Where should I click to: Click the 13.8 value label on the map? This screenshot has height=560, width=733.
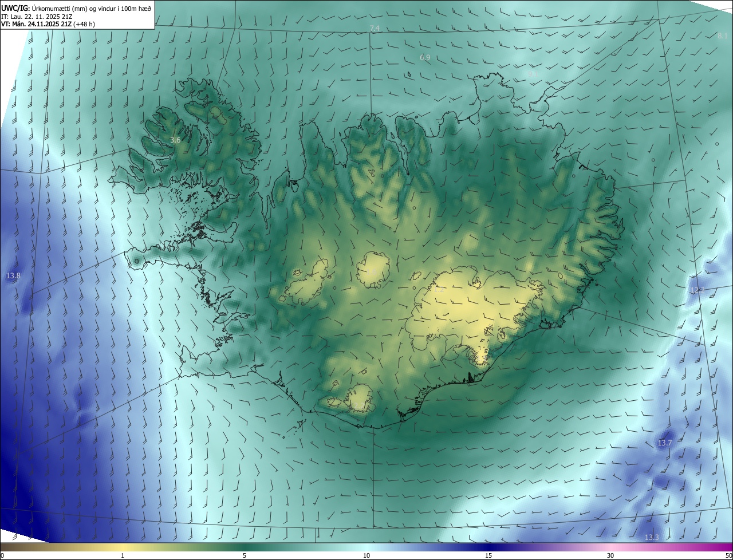pos(13,276)
